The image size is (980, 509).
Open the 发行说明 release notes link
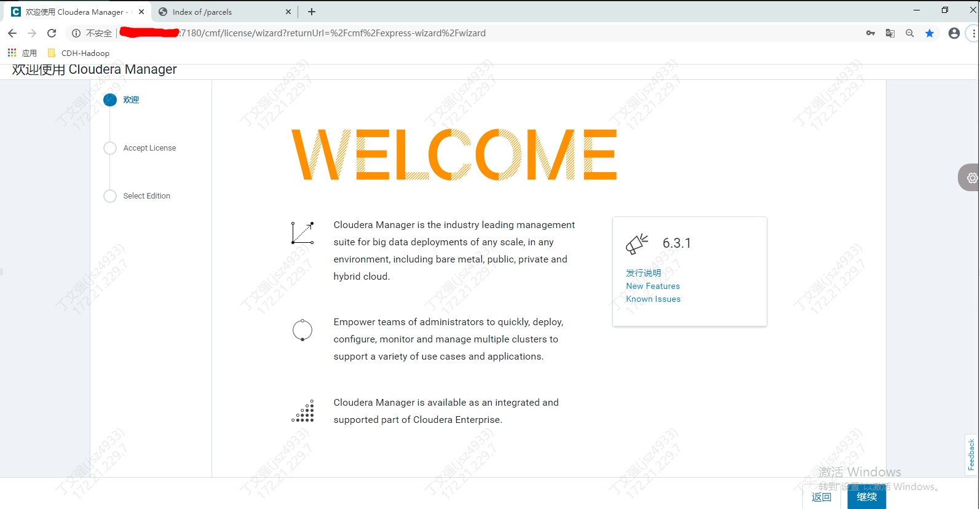pyautogui.click(x=643, y=273)
